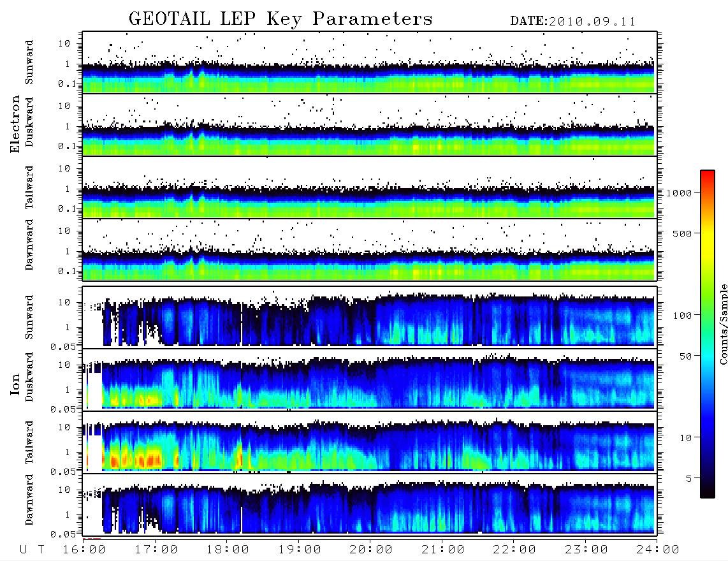Click the Ion Duskward spectrogram panel
This screenshot has width=728, height=561.
pos(370,379)
